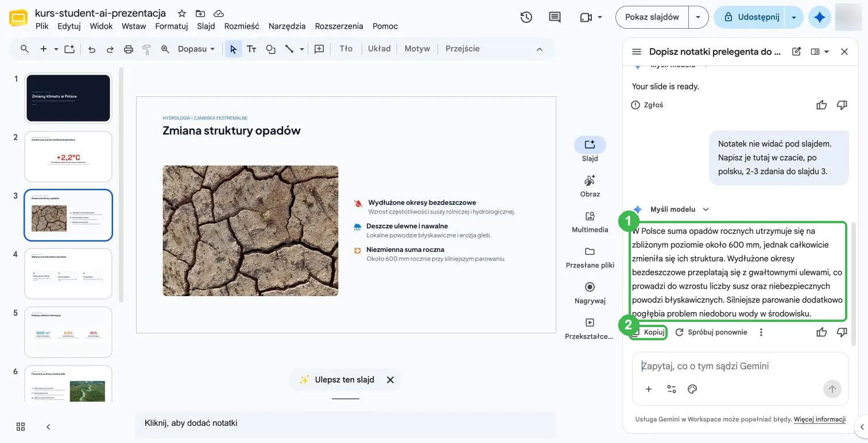
Task: Open the Udostępnij dropdown arrow
Action: click(x=794, y=17)
